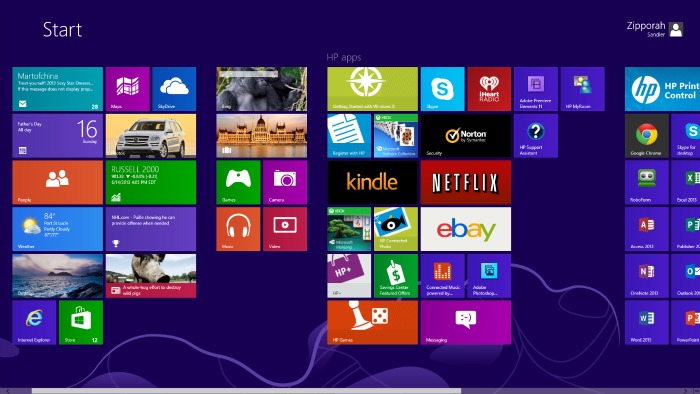This screenshot has height=394, width=700.
Task: Open the Adobe Photoshop tile
Action: [x=489, y=276]
